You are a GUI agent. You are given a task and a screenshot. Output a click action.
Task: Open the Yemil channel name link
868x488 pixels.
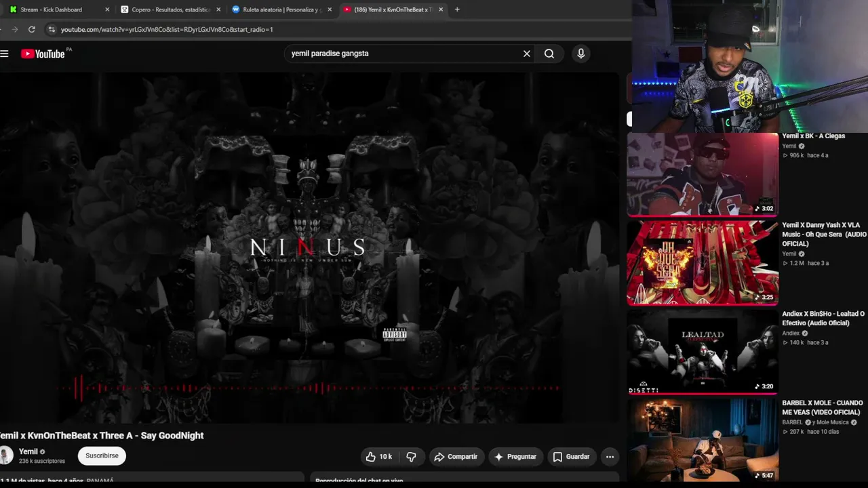(x=28, y=451)
